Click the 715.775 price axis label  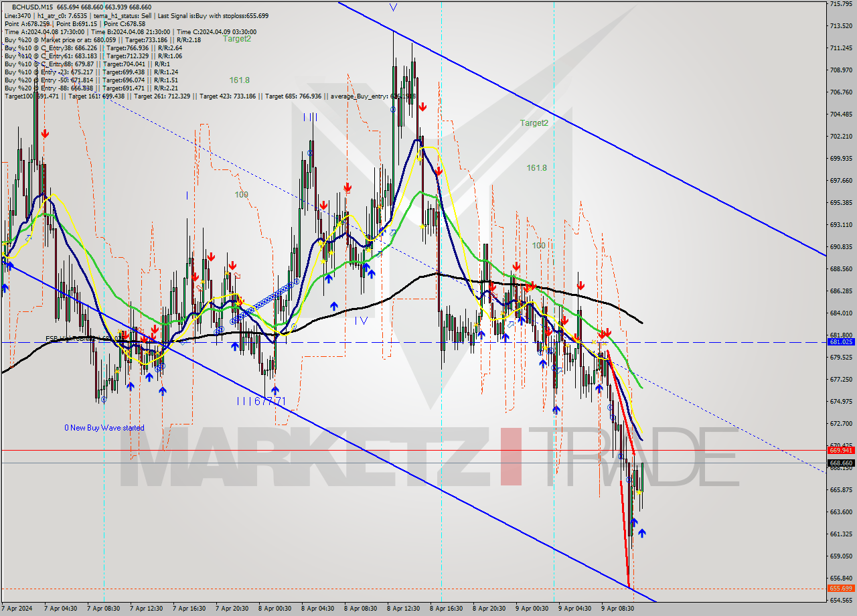tap(841, 4)
